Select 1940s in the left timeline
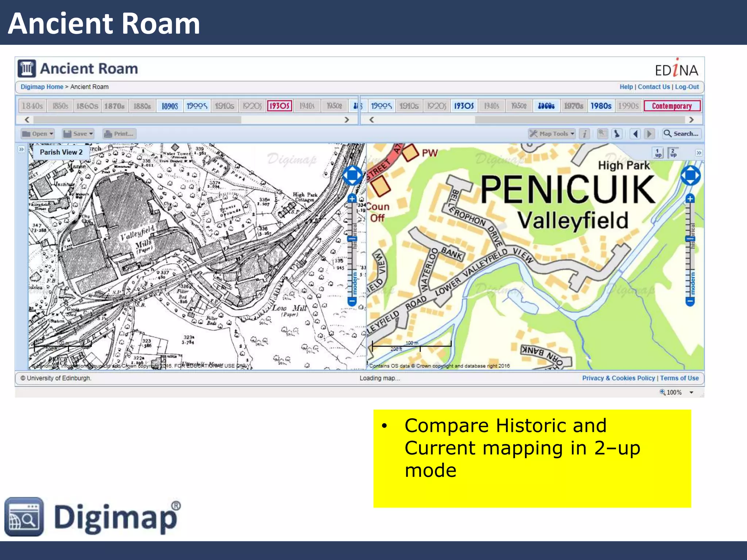 point(307,106)
